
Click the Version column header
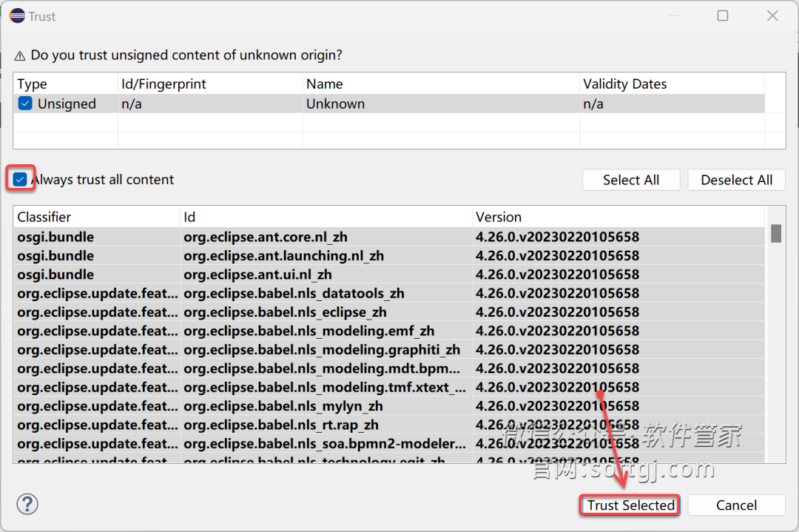pos(618,217)
